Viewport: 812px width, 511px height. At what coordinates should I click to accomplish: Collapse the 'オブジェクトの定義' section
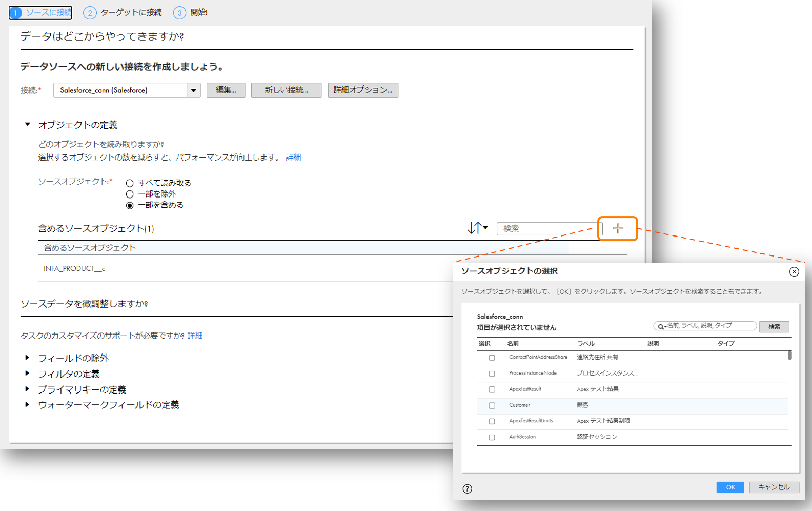pos(28,124)
